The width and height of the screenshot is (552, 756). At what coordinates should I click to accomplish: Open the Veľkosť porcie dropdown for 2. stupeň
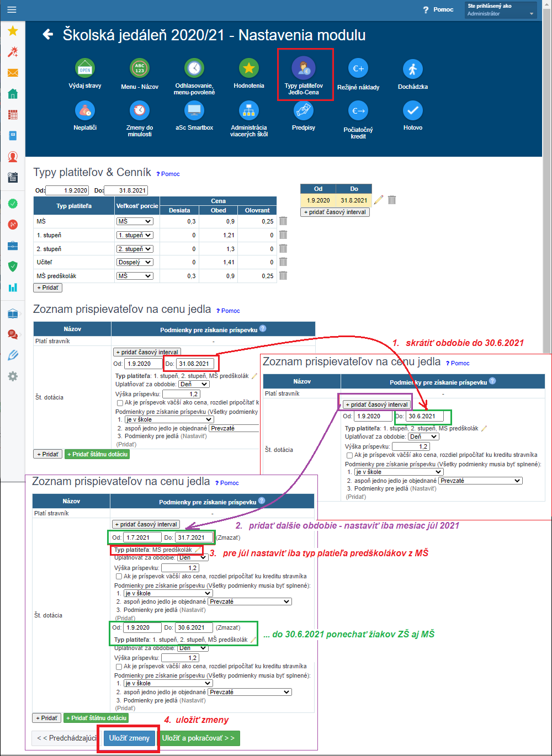click(x=135, y=249)
